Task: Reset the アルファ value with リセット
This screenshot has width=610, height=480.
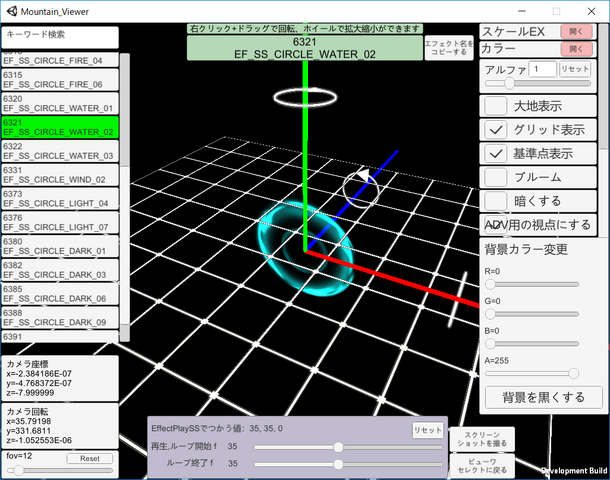Action: [574, 69]
